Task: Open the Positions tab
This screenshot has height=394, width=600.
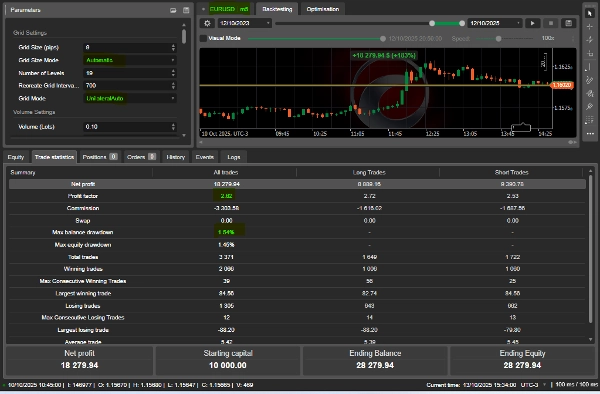Action: (x=100, y=157)
